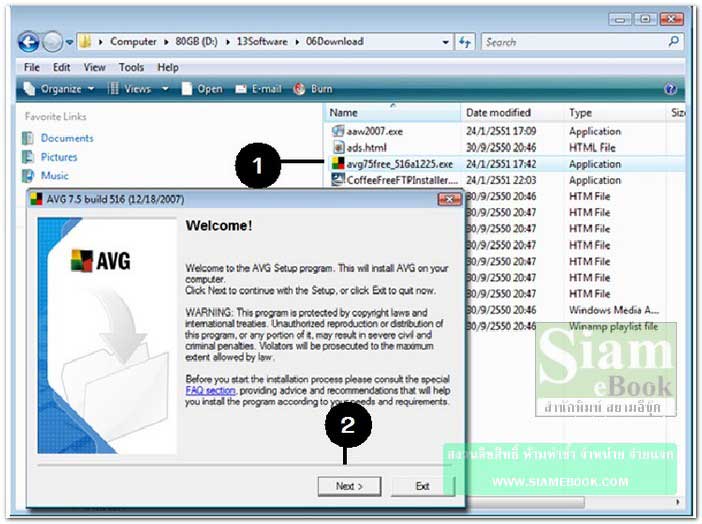
Task: Click the aaw2007.exe file icon
Action: [338, 131]
